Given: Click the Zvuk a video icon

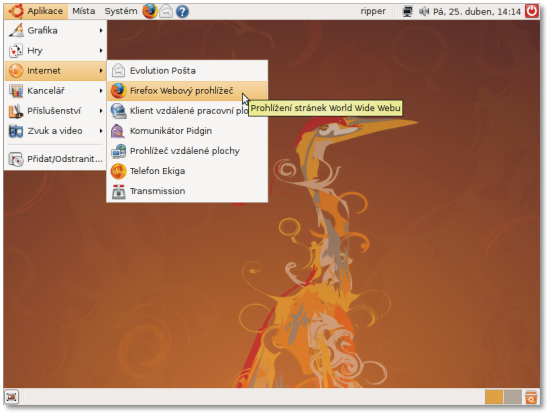Looking at the screenshot, I should click(16, 131).
